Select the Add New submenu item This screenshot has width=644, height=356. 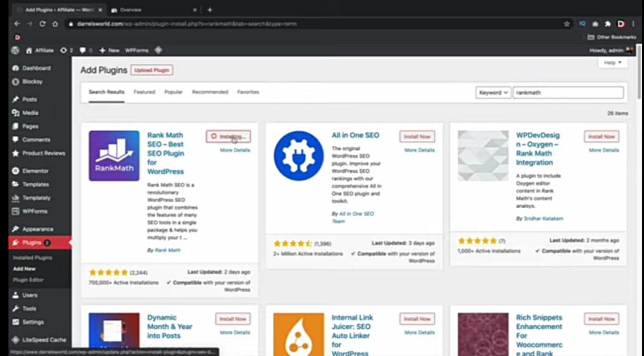pyautogui.click(x=24, y=269)
